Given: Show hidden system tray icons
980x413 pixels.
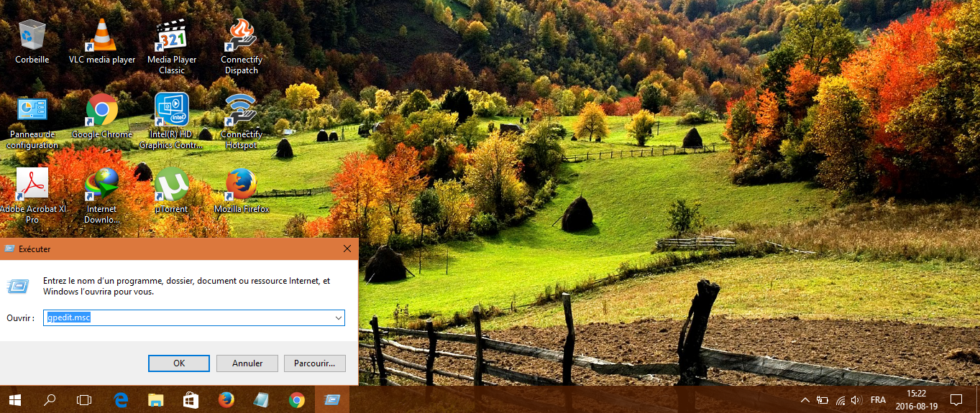Looking at the screenshot, I should click(x=805, y=400).
